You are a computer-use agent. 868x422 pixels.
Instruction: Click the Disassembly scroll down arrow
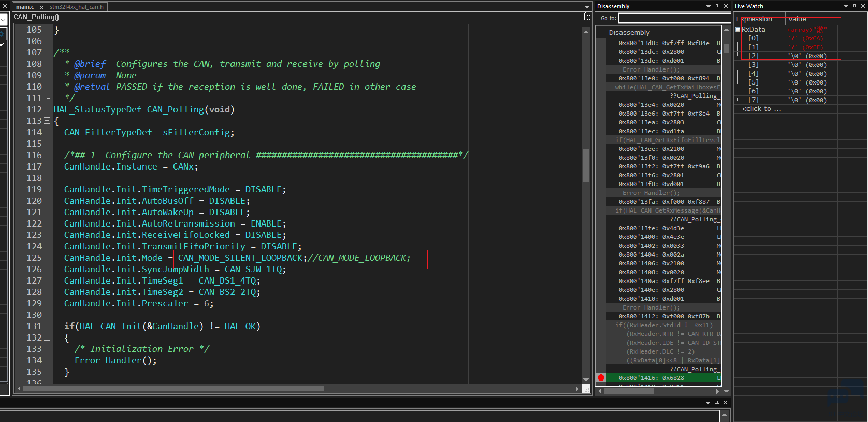coord(727,391)
